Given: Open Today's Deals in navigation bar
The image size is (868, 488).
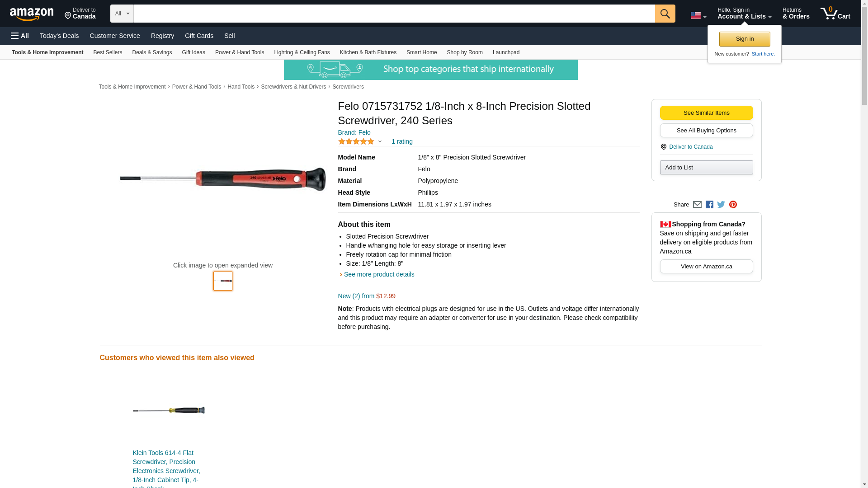Looking at the screenshot, I should pyautogui.click(x=59, y=36).
